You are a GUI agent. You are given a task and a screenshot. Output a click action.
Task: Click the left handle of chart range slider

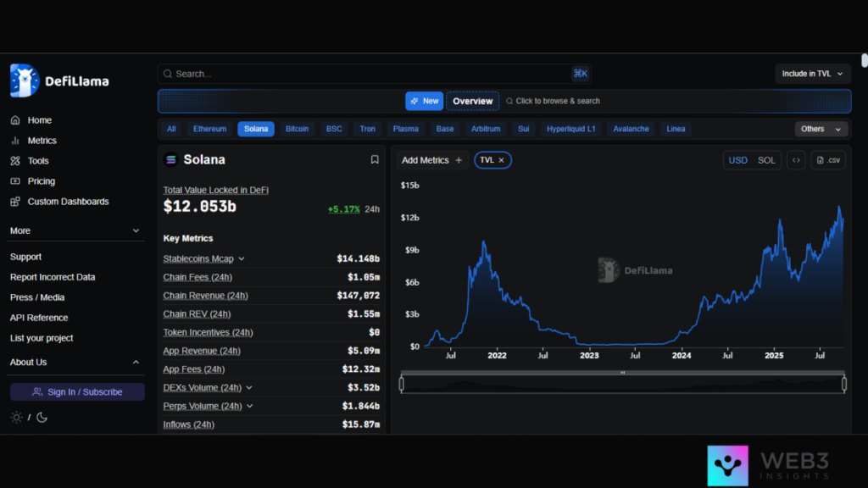pyautogui.click(x=402, y=384)
